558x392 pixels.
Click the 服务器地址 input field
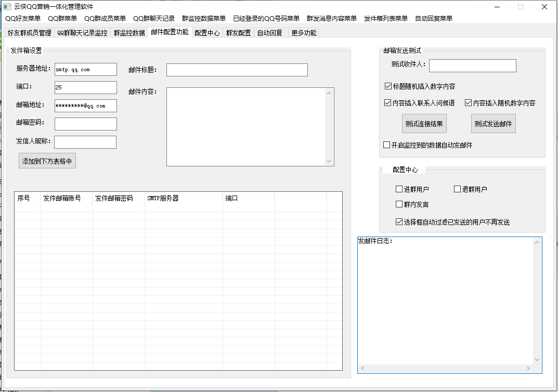point(86,69)
